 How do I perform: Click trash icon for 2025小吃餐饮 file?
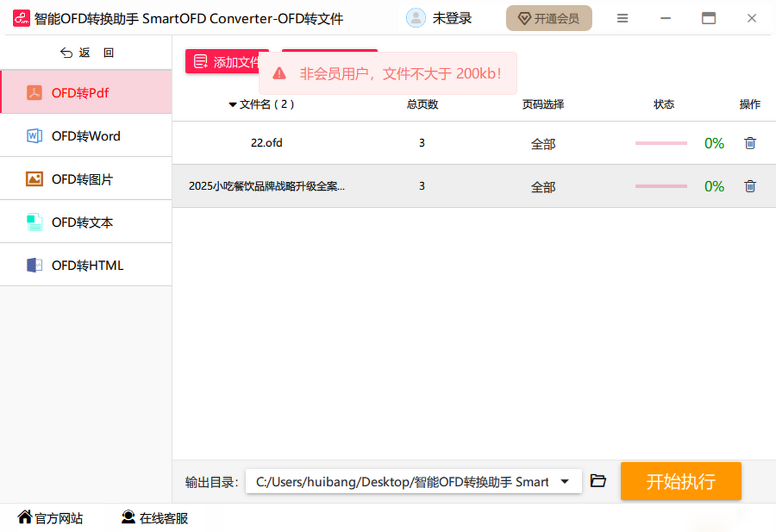pyautogui.click(x=749, y=186)
